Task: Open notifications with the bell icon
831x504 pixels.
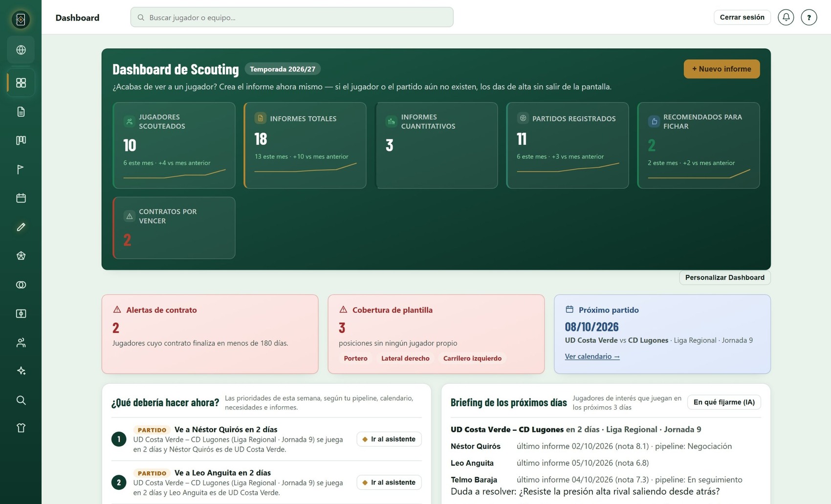Action: click(786, 17)
